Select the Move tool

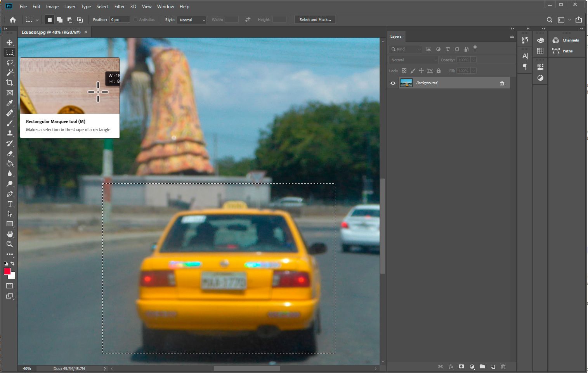(x=10, y=42)
